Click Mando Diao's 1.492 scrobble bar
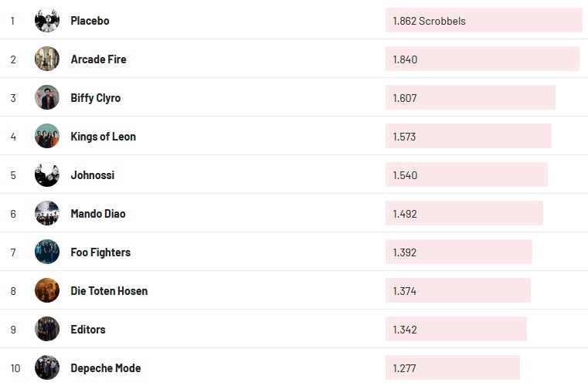588x386 pixels. coord(464,214)
